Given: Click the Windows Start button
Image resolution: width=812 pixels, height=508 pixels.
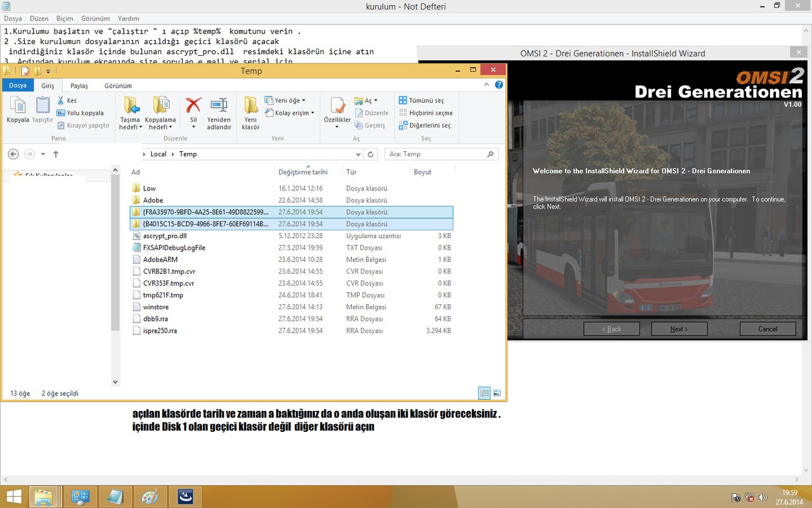Looking at the screenshot, I should point(13,497).
